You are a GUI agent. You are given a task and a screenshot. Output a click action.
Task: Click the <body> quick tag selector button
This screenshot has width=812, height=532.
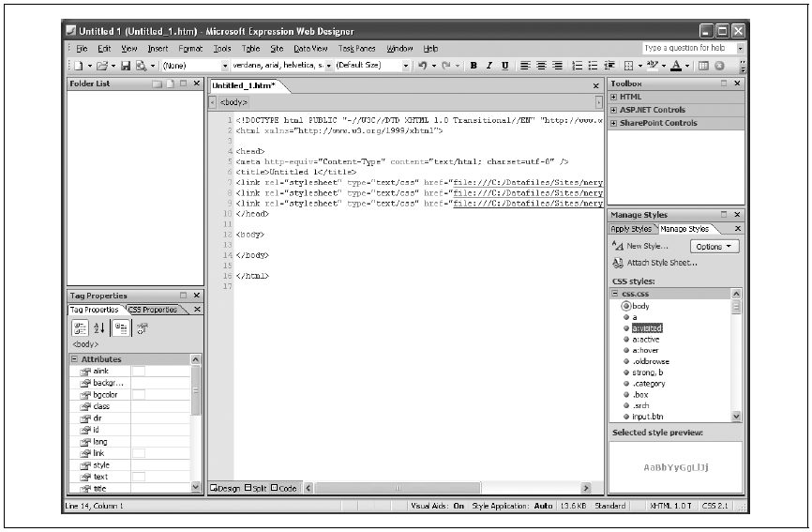point(234,102)
